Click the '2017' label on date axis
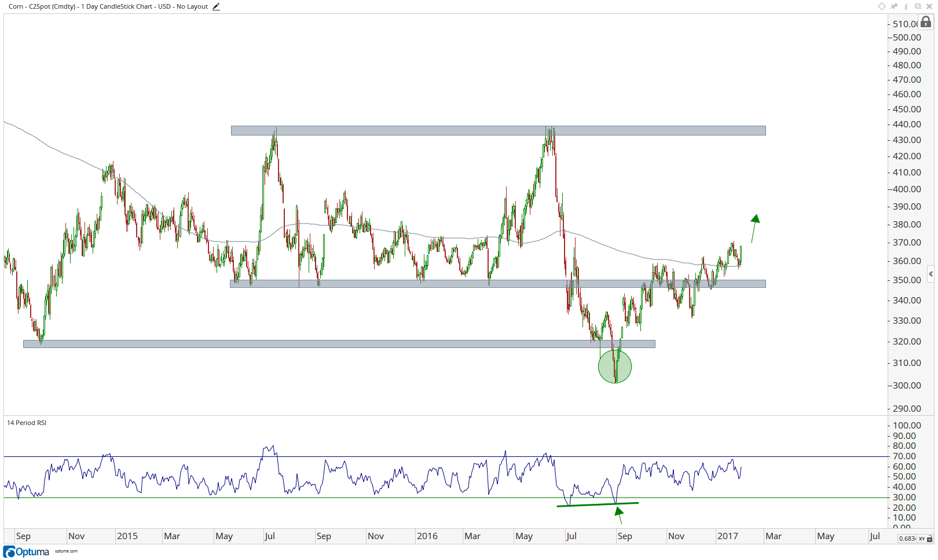Viewport: 938px width, 560px height. tap(728, 536)
